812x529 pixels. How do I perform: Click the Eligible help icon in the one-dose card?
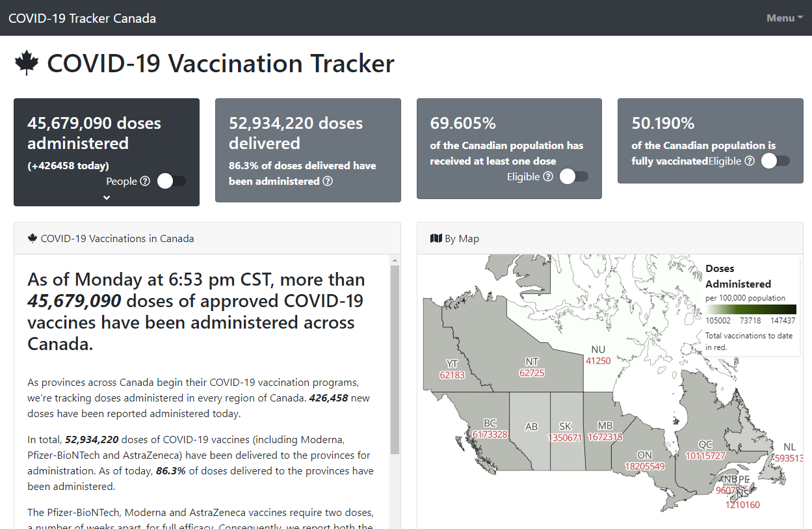click(x=548, y=176)
